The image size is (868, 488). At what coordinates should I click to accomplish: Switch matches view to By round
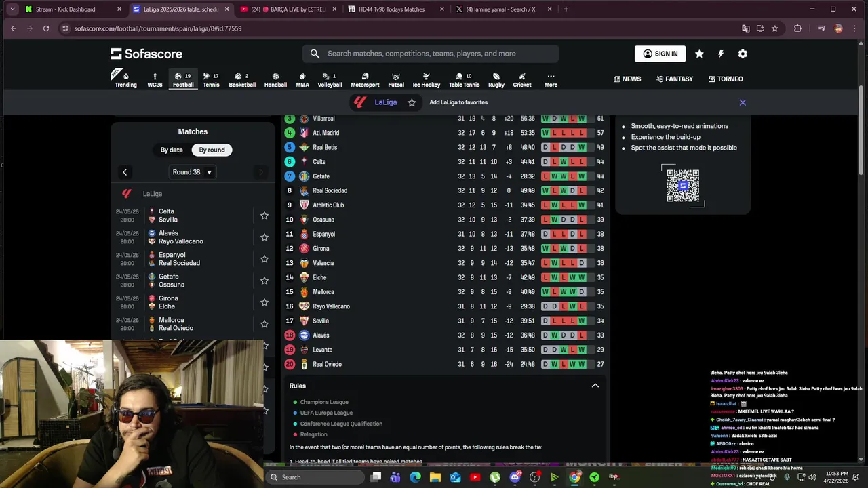click(212, 150)
